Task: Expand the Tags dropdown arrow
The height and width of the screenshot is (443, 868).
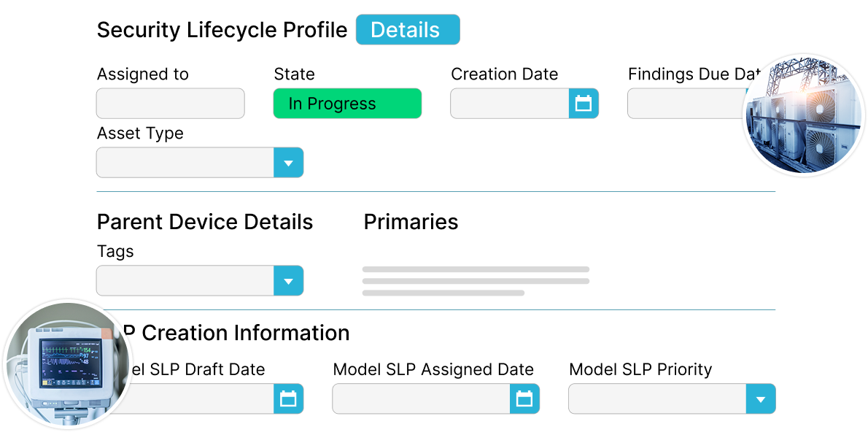Action: (288, 281)
